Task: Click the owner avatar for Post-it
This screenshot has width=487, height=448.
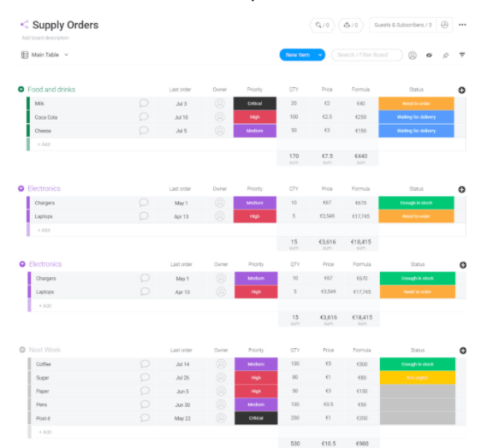Action: [221, 418]
